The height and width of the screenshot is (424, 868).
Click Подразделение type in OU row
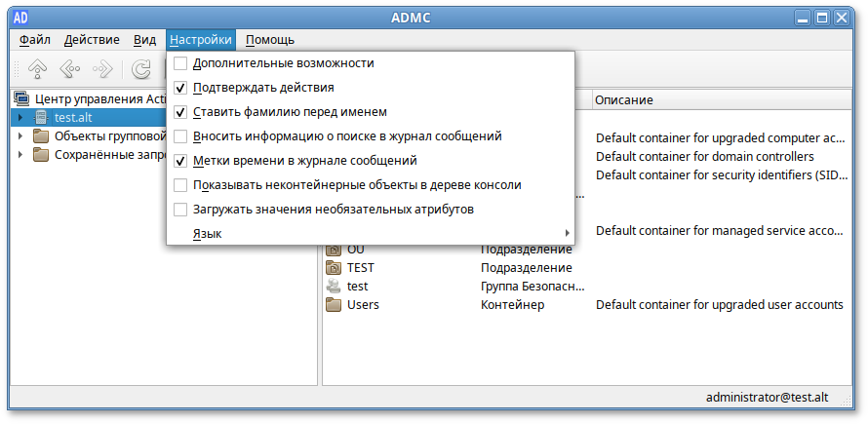pyautogui.click(x=527, y=250)
